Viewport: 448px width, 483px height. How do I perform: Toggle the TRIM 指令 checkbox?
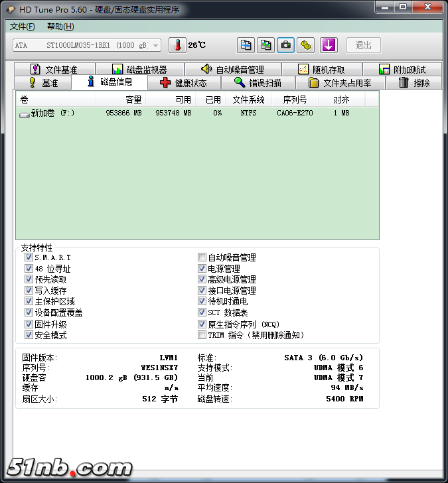coord(202,335)
